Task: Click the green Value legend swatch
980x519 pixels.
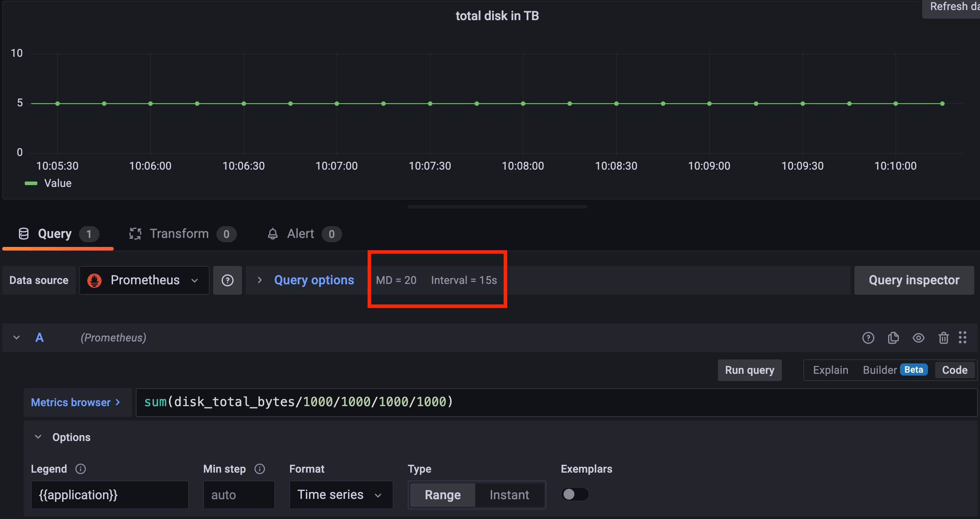Action: [x=31, y=184]
